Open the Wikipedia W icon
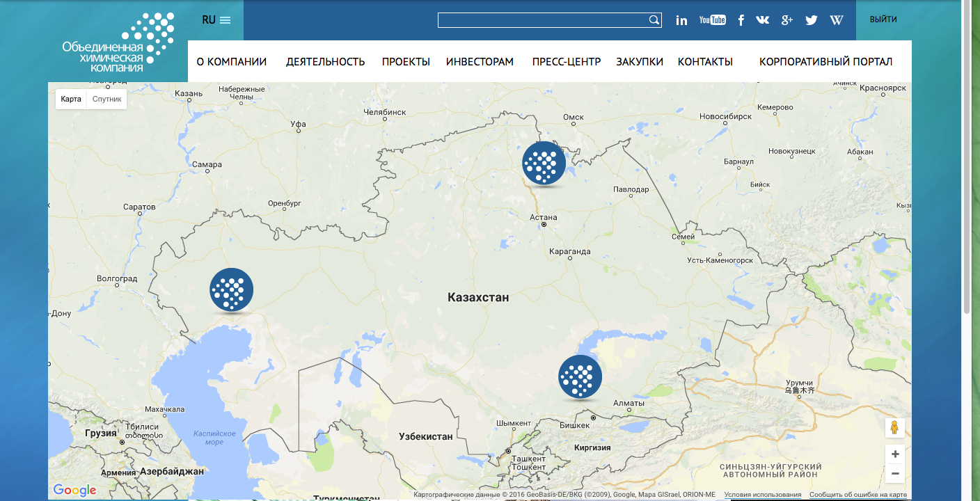The image size is (980, 501). pyautogui.click(x=837, y=20)
